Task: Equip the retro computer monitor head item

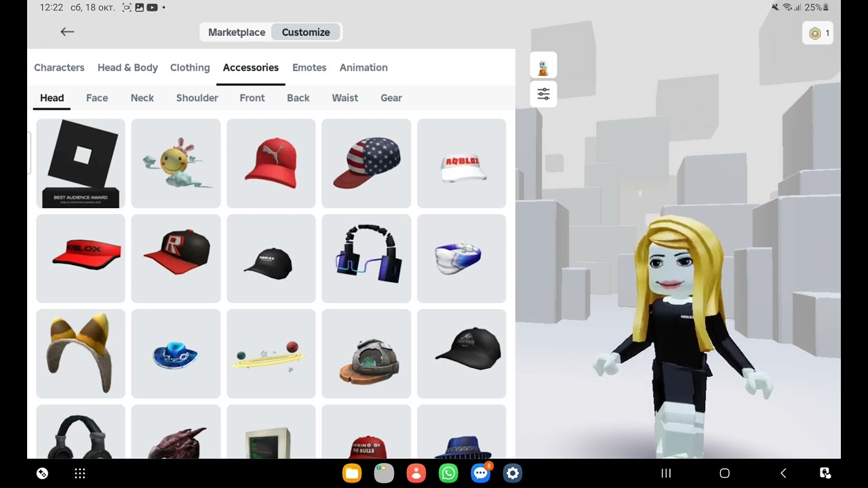Action: coord(271,432)
